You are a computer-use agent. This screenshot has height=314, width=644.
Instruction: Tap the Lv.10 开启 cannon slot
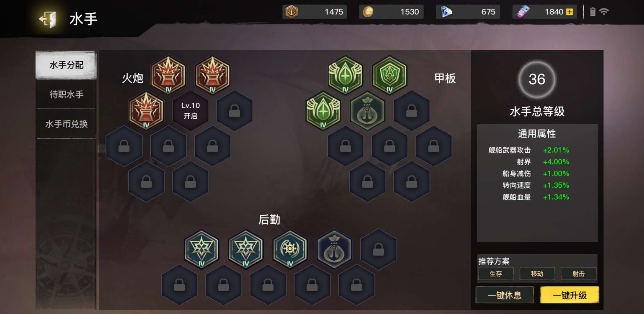(190, 111)
